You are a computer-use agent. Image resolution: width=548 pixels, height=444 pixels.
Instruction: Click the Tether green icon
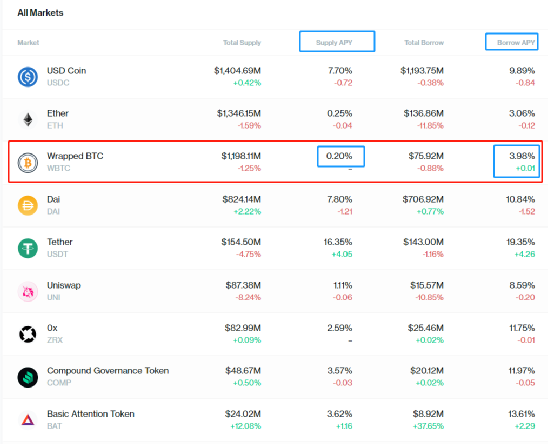[28, 248]
